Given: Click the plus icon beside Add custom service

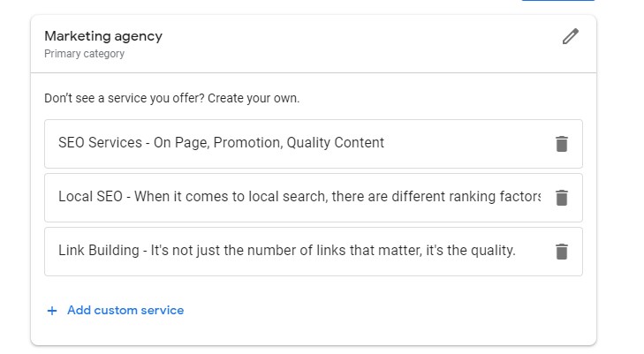Looking at the screenshot, I should pyautogui.click(x=51, y=311).
